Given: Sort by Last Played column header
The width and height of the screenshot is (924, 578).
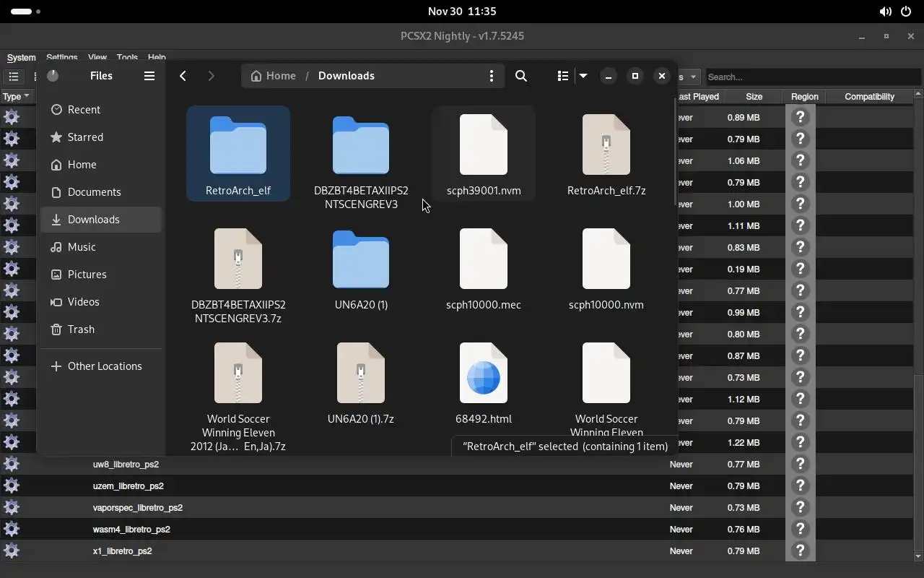Looking at the screenshot, I should click(699, 97).
